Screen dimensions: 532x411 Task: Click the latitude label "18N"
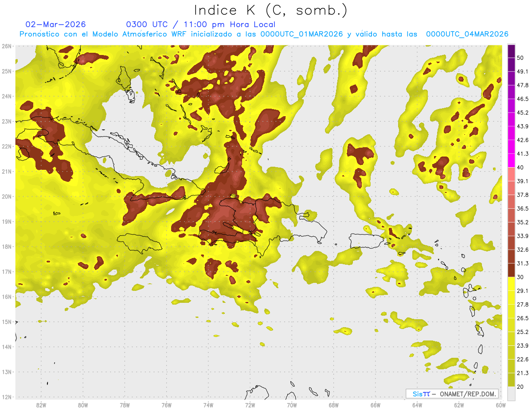[7, 247]
